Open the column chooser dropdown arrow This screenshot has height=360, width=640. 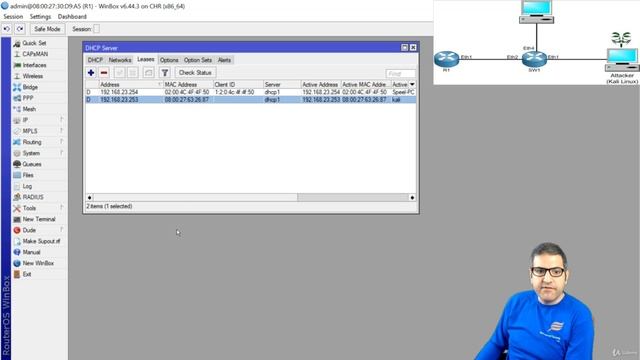point(412,84)
